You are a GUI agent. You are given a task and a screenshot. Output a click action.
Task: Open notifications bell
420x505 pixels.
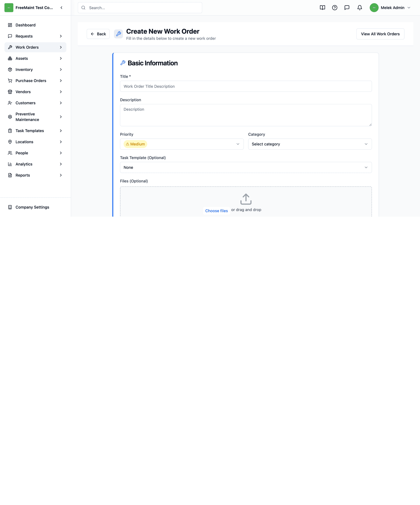(359, 8)
